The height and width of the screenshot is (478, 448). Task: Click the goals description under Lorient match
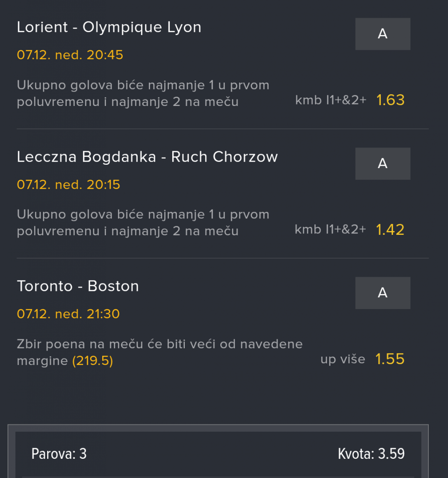click(143, 93)
